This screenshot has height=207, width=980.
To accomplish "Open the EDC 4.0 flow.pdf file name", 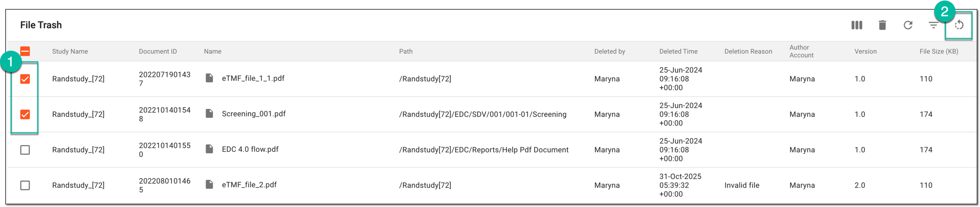I will pos(250,149).
